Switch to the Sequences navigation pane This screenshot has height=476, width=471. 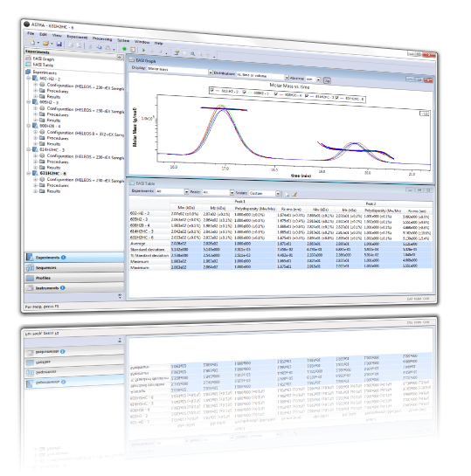pos(74,268)
